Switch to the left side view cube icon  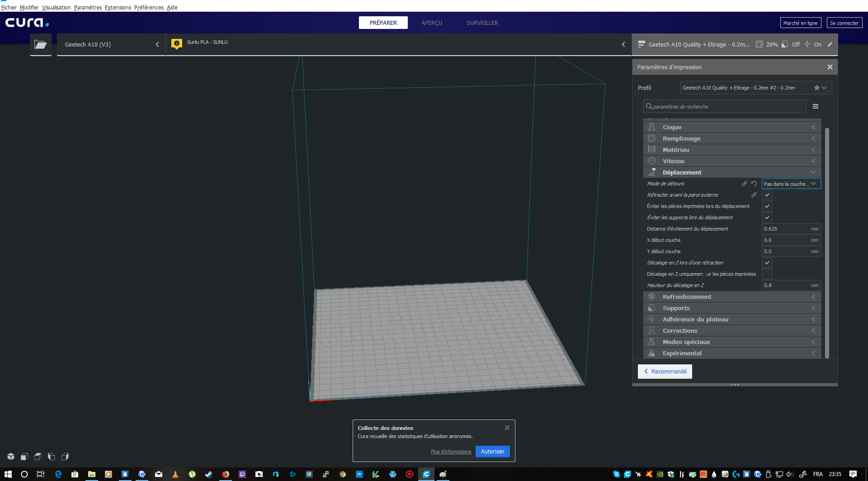point(52,457)
